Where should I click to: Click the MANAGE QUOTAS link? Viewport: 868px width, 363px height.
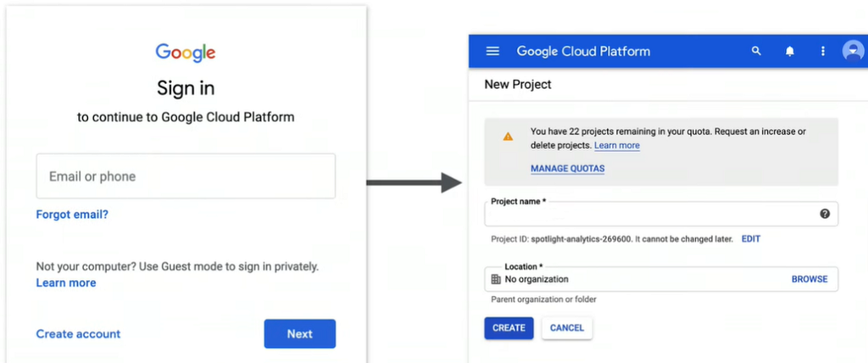click(567, 169)
